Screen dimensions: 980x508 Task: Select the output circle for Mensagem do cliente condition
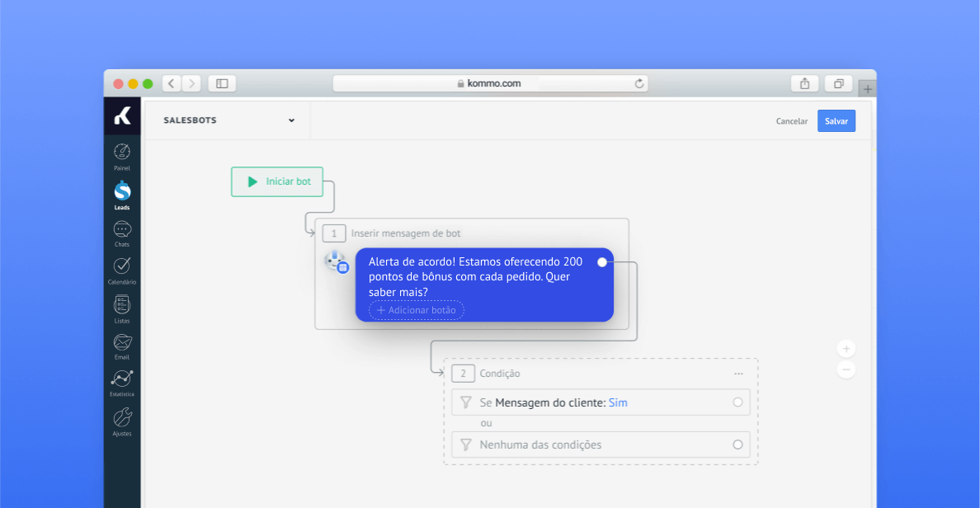point(737,402)
